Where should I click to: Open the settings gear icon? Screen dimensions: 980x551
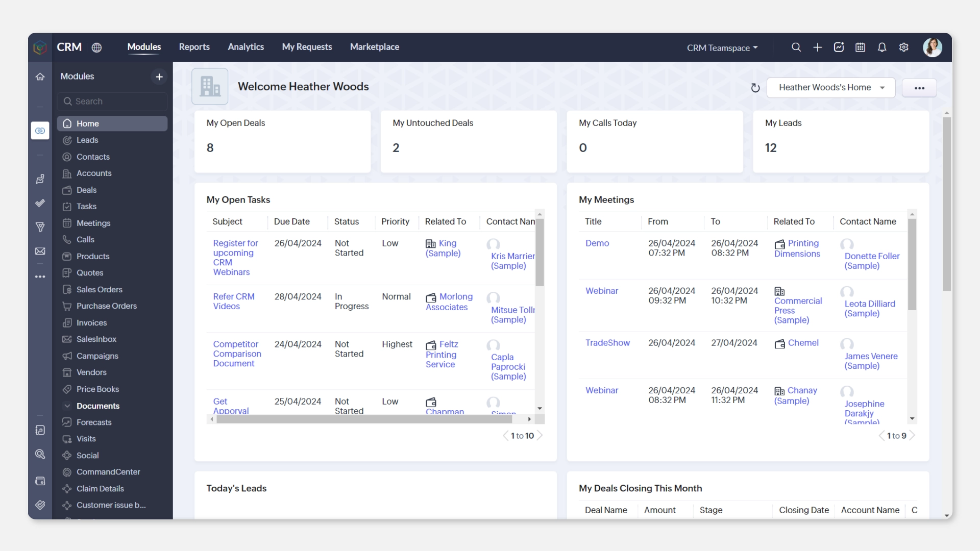[x=903, y=47]
